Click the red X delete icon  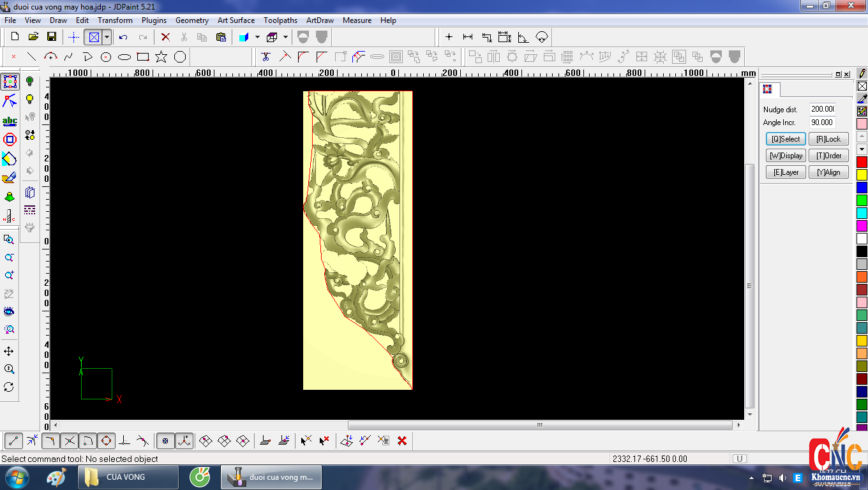tap(165, 37)
